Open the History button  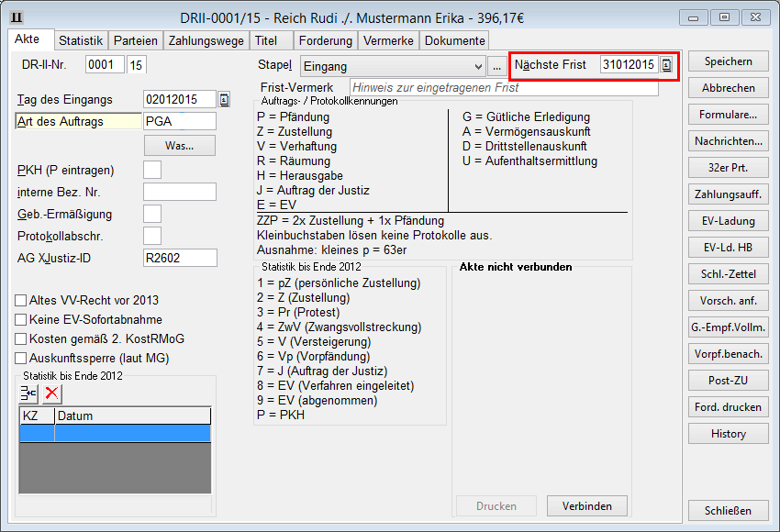click(x=728, y=434)
